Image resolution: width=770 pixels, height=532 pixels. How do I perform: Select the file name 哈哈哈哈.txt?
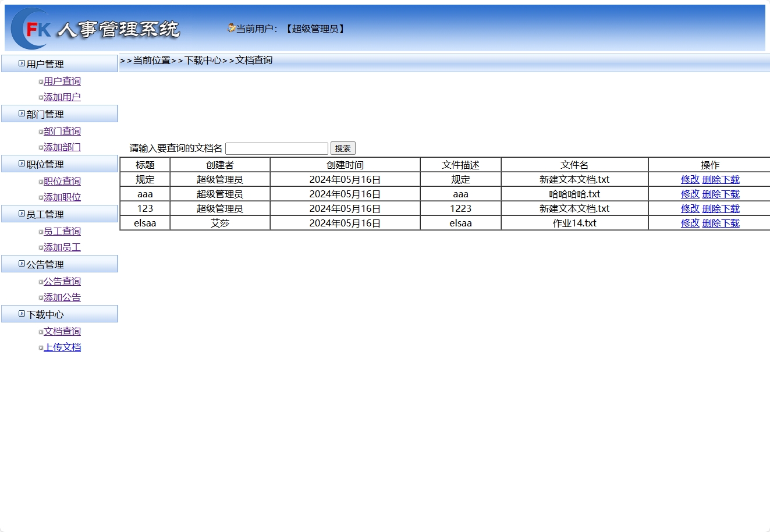click(574, 194)
